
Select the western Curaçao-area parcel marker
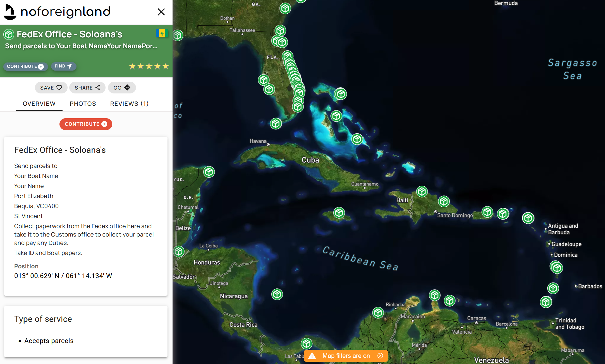point(435,295)
